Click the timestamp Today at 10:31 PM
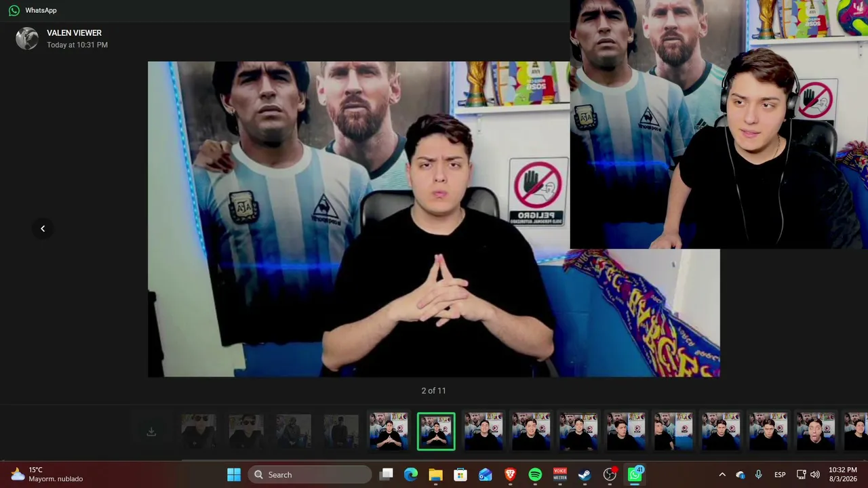The image size is (868, 488). click(77, 45)
